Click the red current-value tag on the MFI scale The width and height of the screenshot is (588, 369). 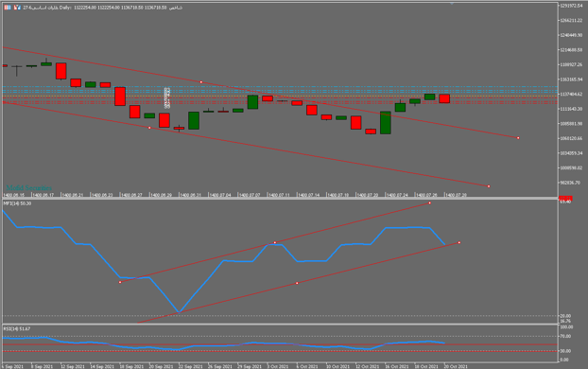tap(565, 198)
